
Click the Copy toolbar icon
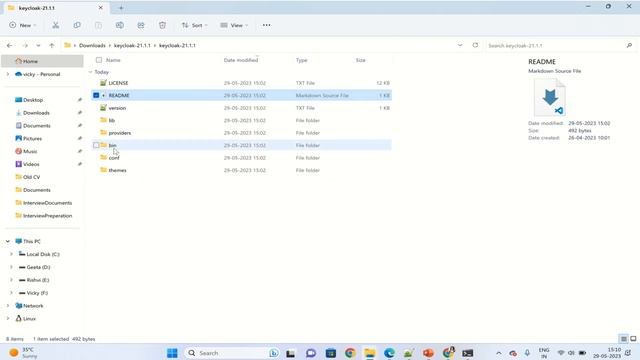(77, 25)
